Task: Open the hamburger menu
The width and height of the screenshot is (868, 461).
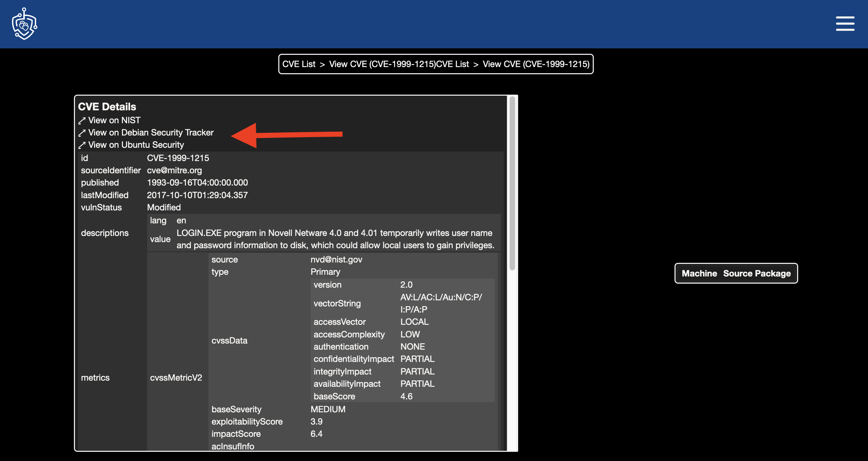Action: click(845, 23)
